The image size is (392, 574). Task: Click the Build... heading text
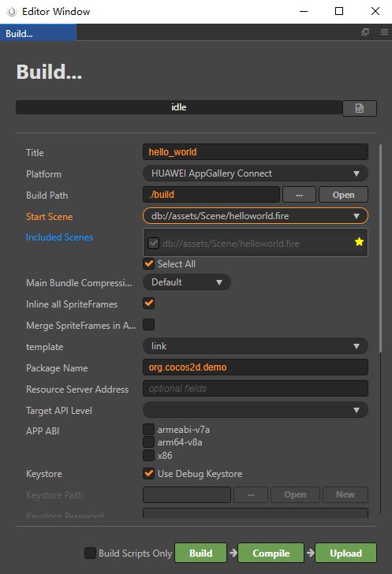49,72
